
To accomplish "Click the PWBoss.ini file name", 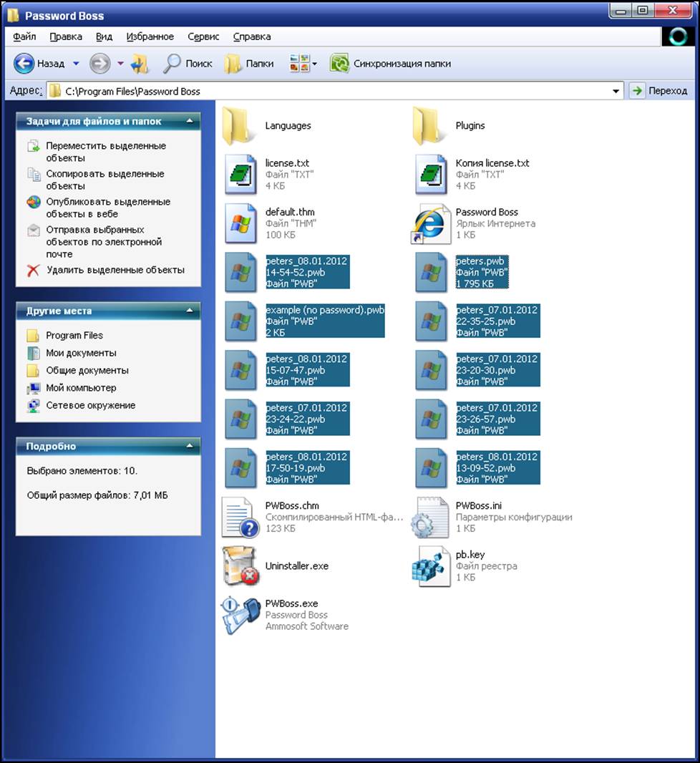I will tap(479, 505).
